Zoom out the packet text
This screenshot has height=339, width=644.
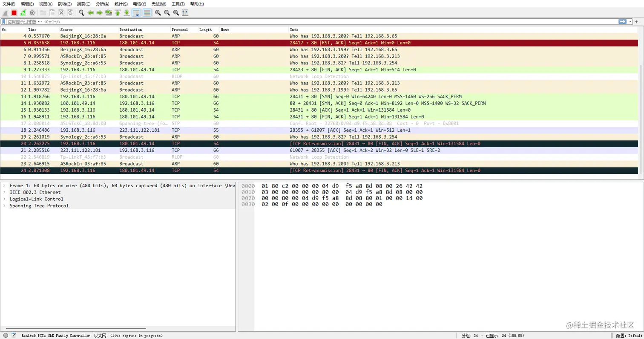167,13
